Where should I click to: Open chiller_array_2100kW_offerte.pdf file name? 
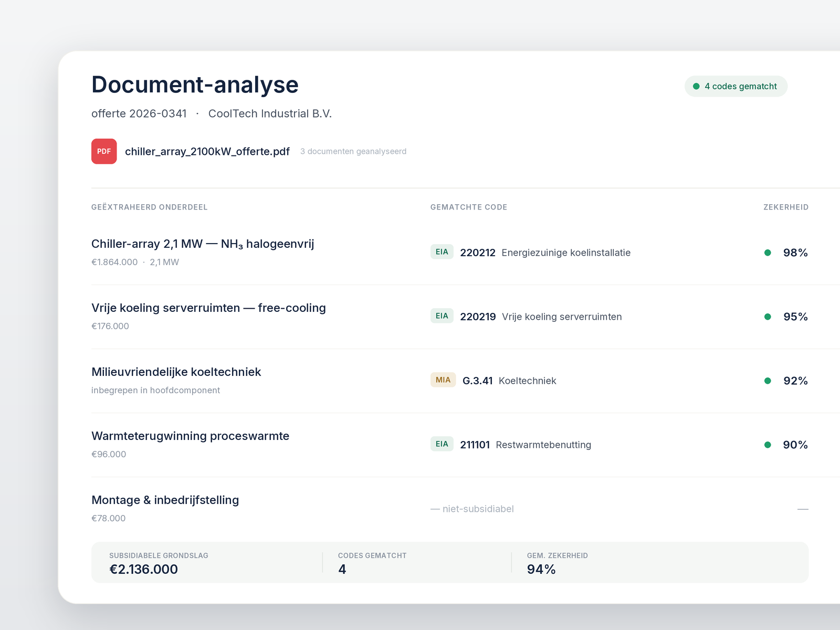tap(207, 151)
